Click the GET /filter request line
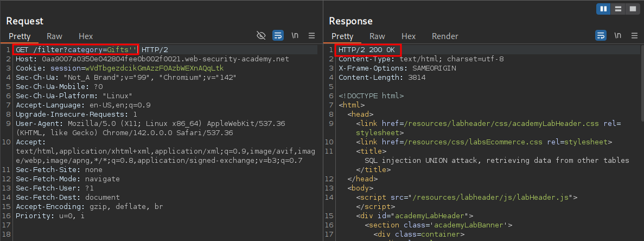644x241 pixels. click(77, 50)
